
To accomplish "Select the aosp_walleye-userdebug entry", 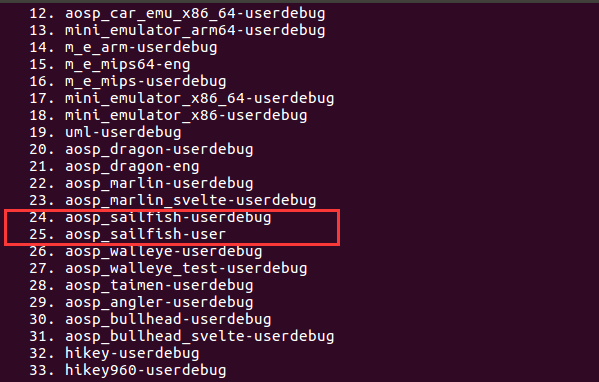I will (164, 251).
